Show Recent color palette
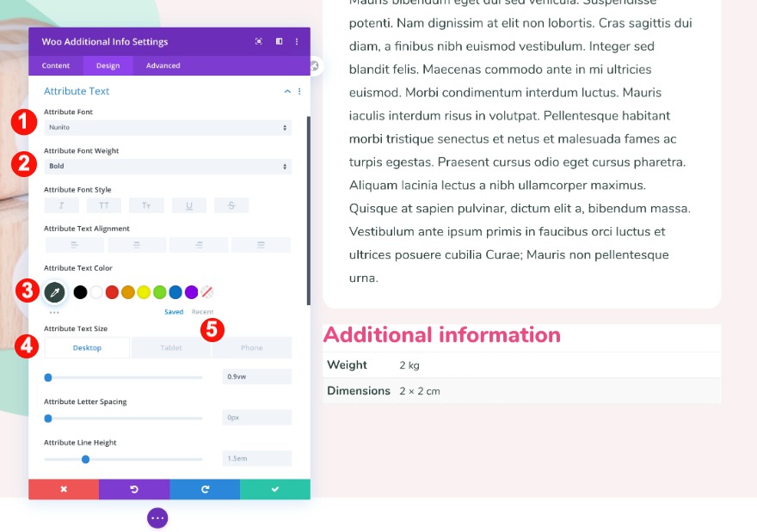Viewport: 757px width, 532px height. click(202, 312)
